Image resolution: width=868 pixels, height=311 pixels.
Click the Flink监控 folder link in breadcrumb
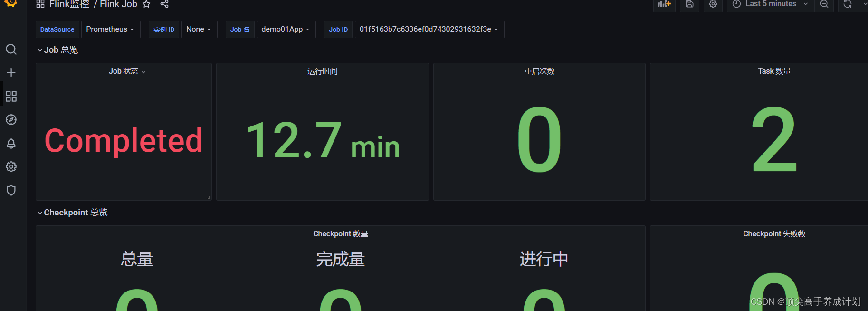point(69,4)
